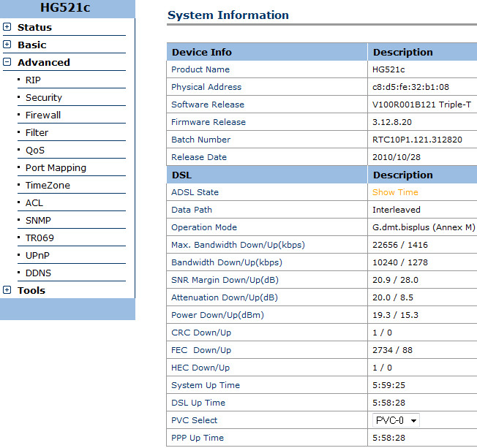Open TimeZone settings

click(48, 185)
